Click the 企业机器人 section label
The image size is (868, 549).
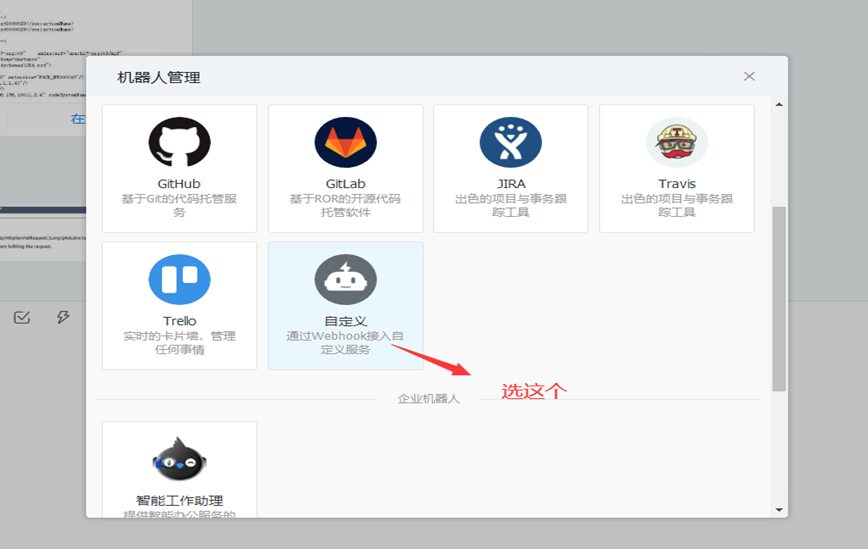point(428,398)
